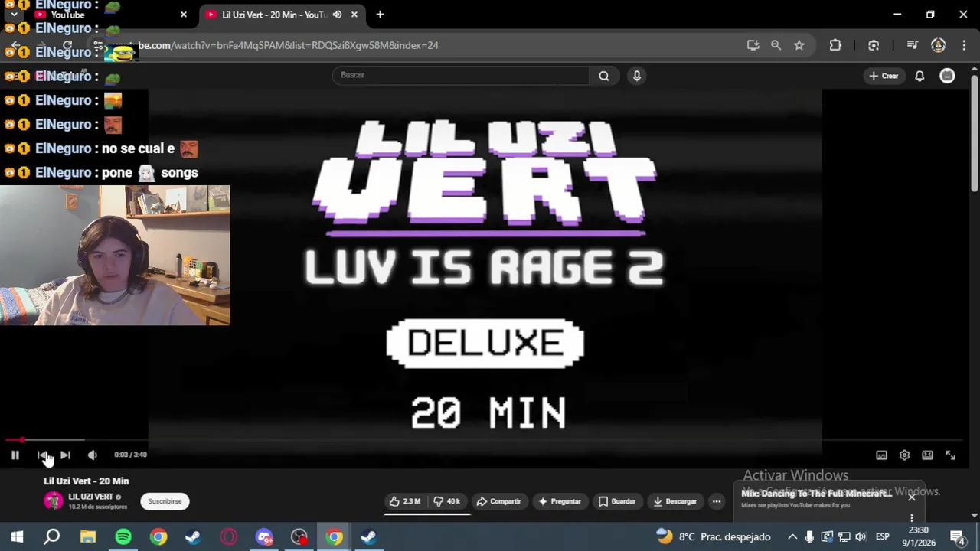Click the Google Lens screenshot icon
The width and height of the screenshot is (980, 551).
click(874, 45)
